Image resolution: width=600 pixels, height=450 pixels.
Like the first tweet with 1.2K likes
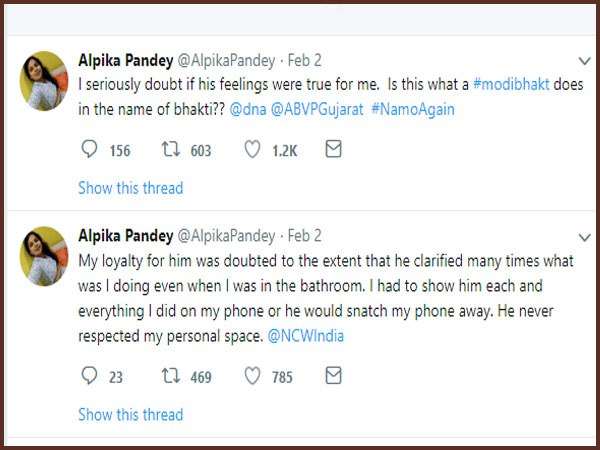tap(254, 150)
